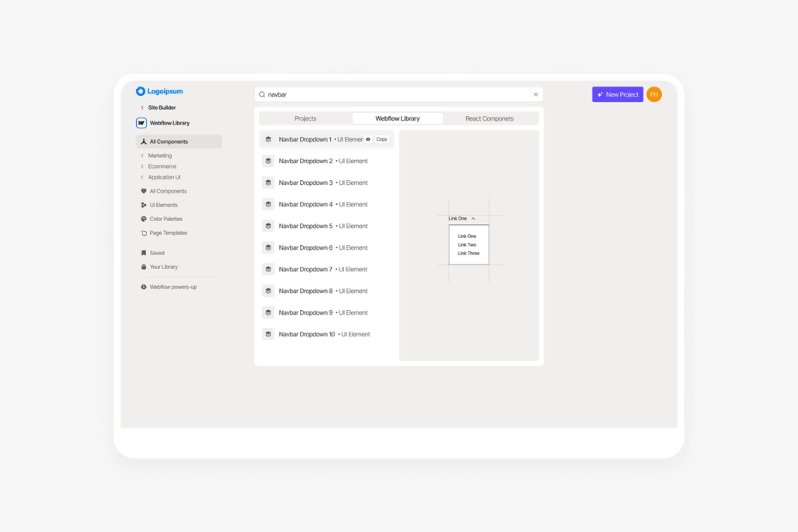
Task: Click the Webflow Library sidebar title
Action: click(x=169, y=123)
